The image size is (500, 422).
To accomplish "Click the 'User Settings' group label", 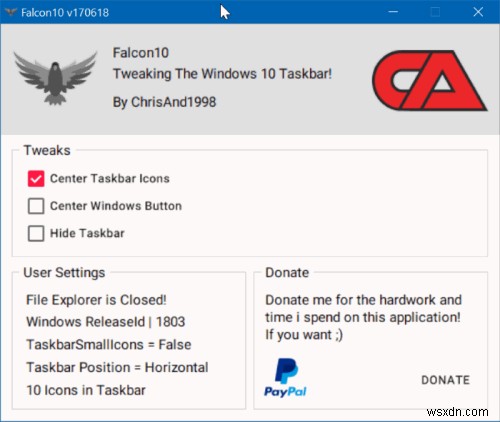I will click(x=64, y=273).
